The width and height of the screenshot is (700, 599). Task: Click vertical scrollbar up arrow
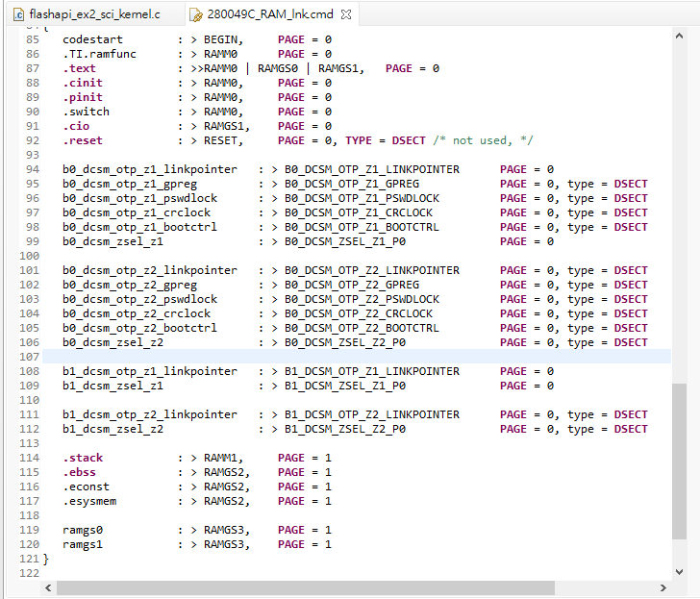tap(679, 36)
